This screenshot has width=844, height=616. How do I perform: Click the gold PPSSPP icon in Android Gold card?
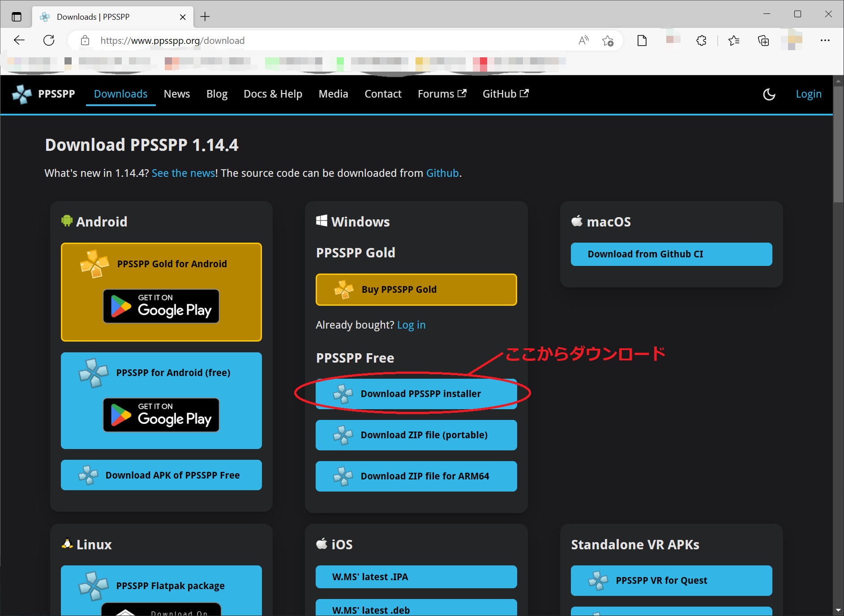tap(94, 264)
